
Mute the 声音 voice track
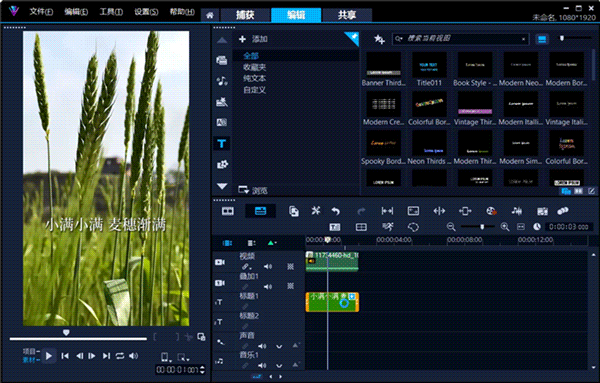pyautogui.click(x=262, y=346)
